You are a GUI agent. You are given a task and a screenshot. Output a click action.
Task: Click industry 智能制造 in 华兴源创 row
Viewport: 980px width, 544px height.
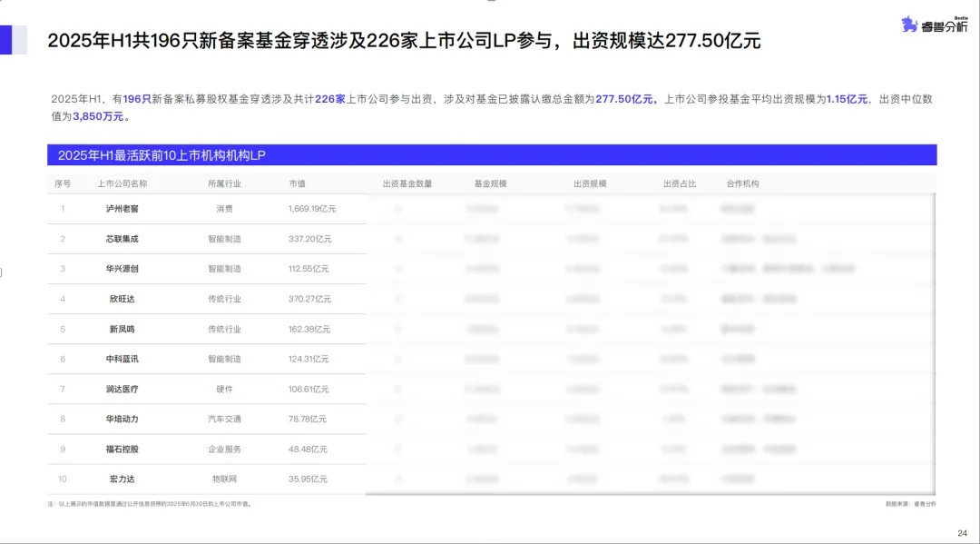click(x=224, y=269)
